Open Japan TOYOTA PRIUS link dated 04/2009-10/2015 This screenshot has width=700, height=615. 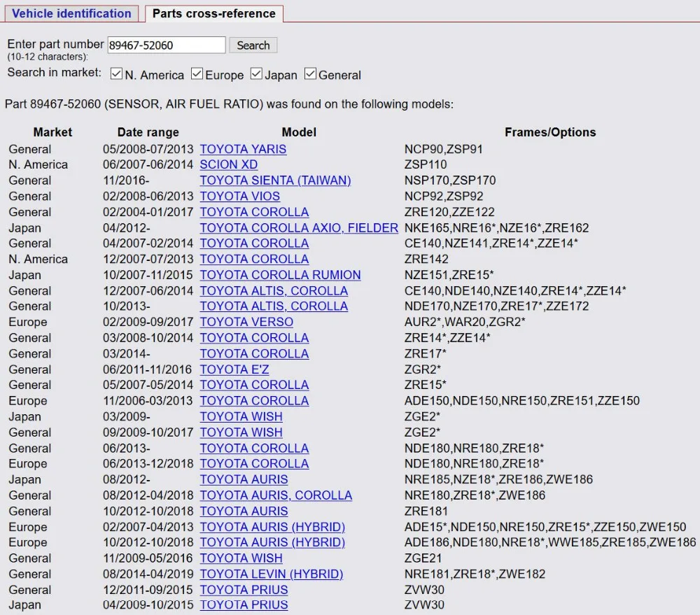[x=244, y=605]
